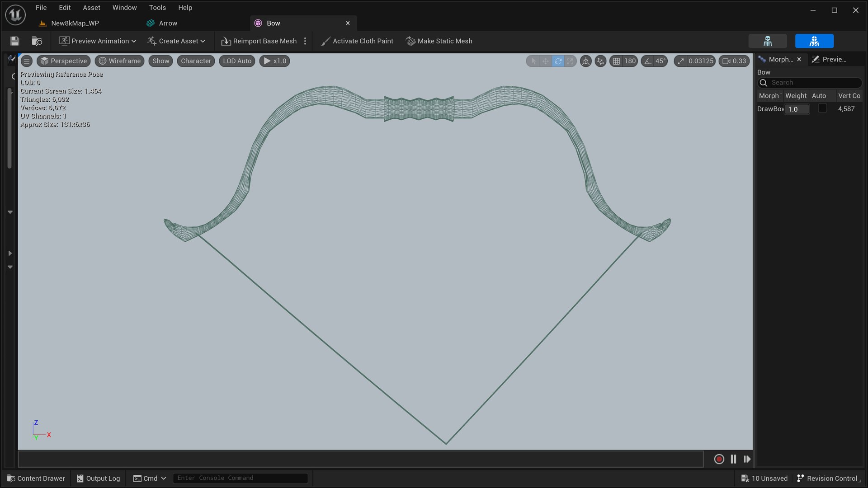Select the select mode cursor icon
The width and height of the screenshot is (868, 488).
533,61
